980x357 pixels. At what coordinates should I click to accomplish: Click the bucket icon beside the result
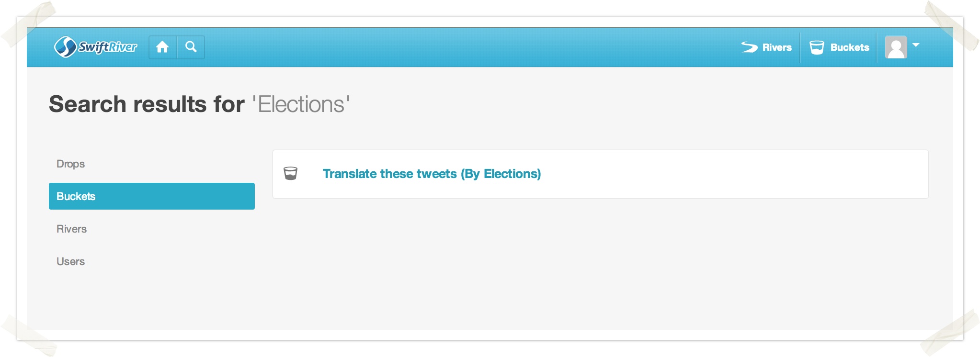(290, 173)
